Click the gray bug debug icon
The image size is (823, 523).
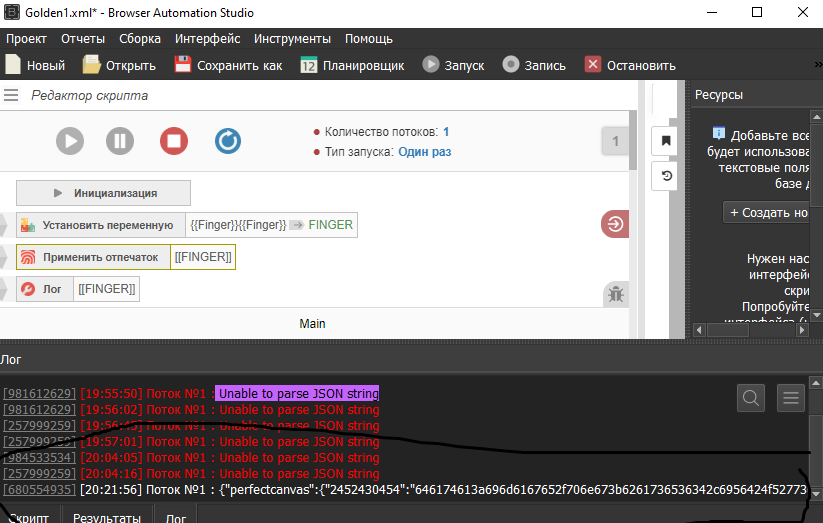pos(616,294)
